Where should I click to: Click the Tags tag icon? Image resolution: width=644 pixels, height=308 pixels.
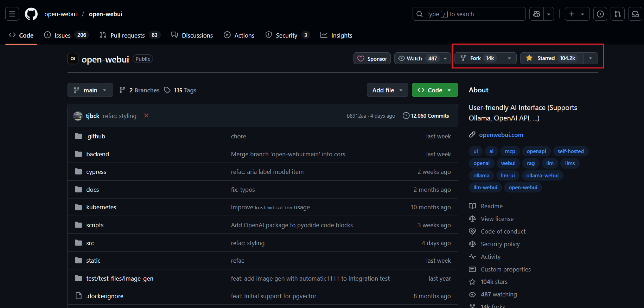coord(167,90)
